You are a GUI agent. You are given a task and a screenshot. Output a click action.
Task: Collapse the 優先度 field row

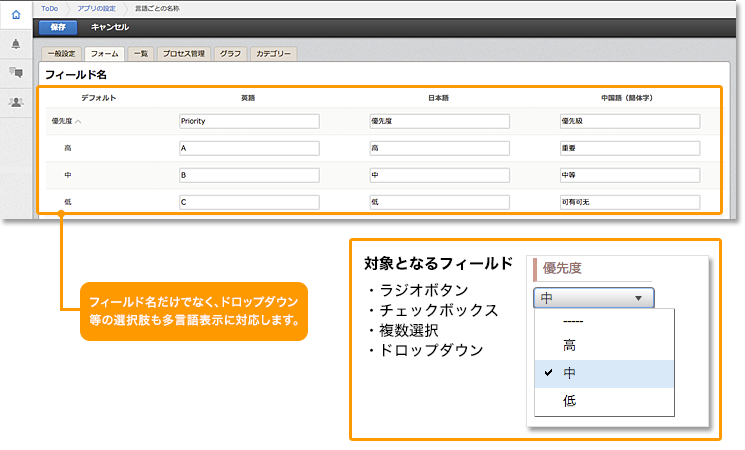pyautogui.click(x=79, y=121)
